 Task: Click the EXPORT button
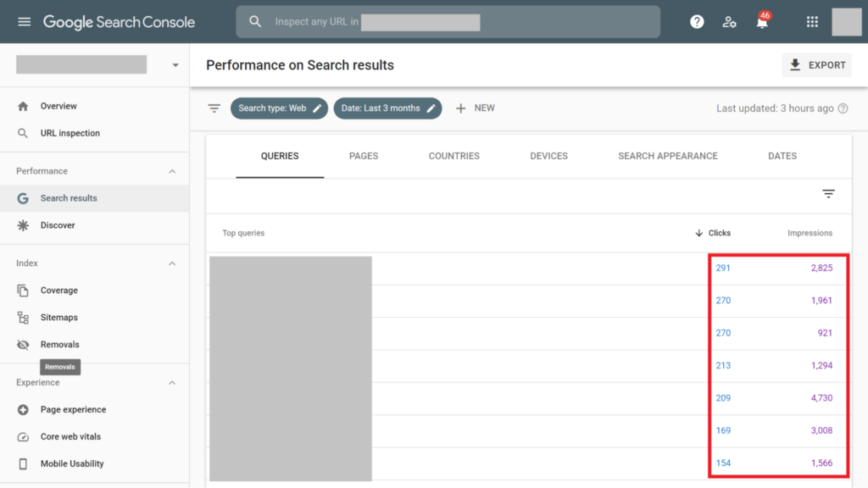tap(816, 64)
